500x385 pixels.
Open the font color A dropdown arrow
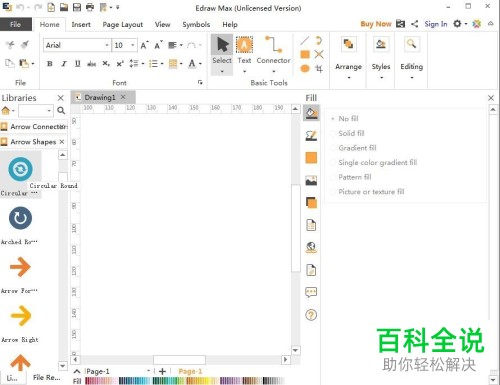[x=201, y=63]
